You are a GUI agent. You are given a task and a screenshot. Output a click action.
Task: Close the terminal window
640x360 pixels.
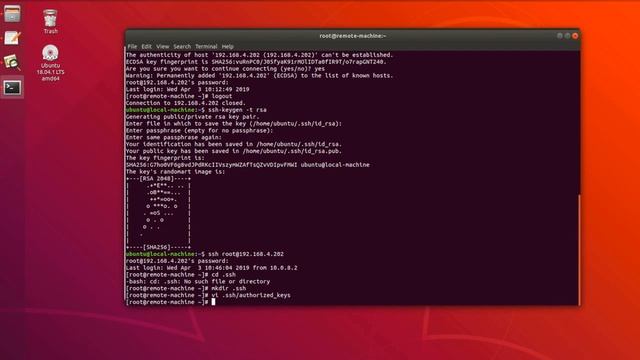(x=575, y=36)
